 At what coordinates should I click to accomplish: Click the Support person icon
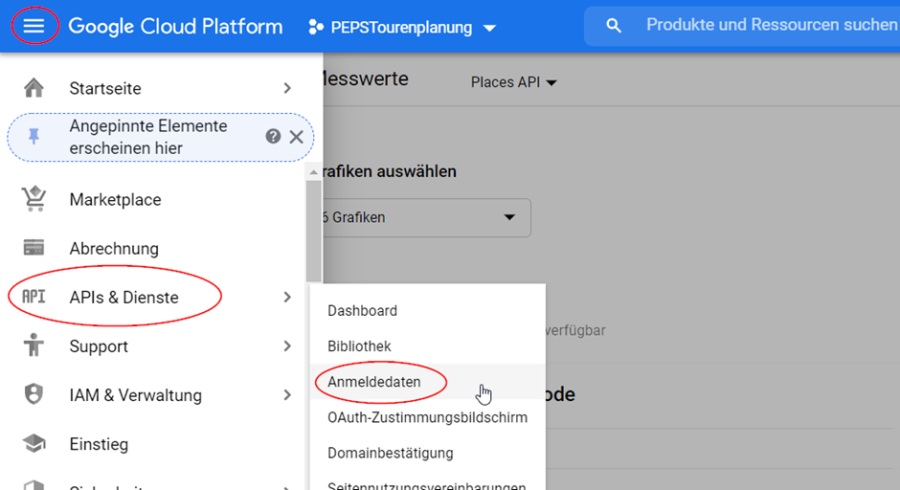34,346
